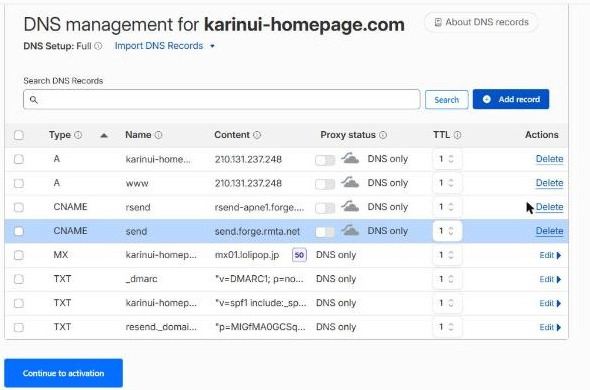The image size is (590, 390).
Task: Expand Edit for the MX record
Action: [x=550, y=255]
